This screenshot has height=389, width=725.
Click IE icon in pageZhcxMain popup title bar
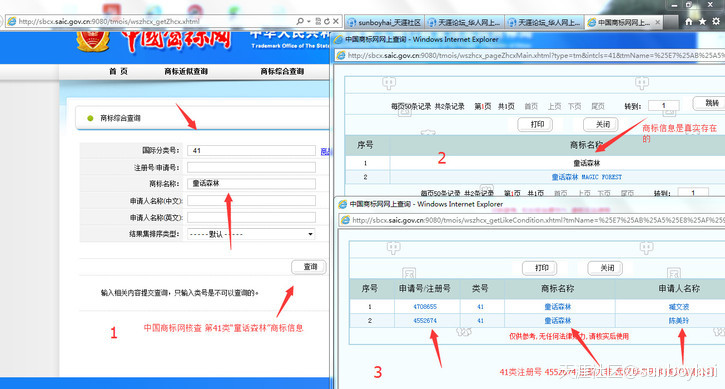click(338, 39)
